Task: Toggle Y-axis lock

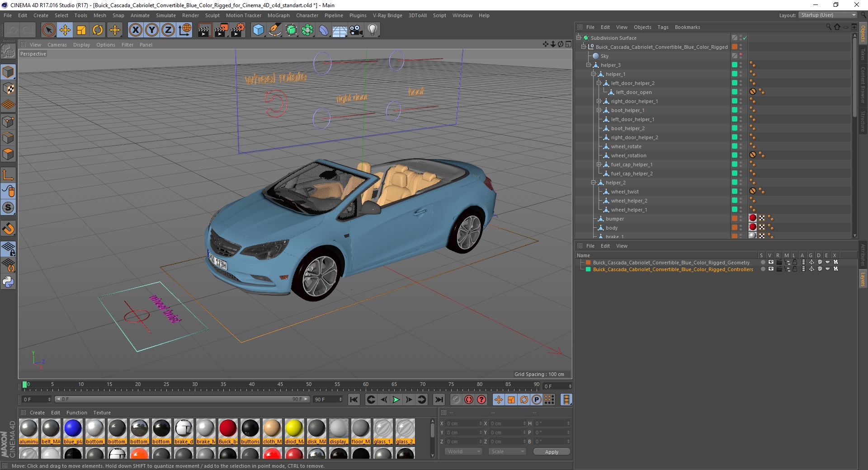Action: pyautogui.click(x=152, y=30)
